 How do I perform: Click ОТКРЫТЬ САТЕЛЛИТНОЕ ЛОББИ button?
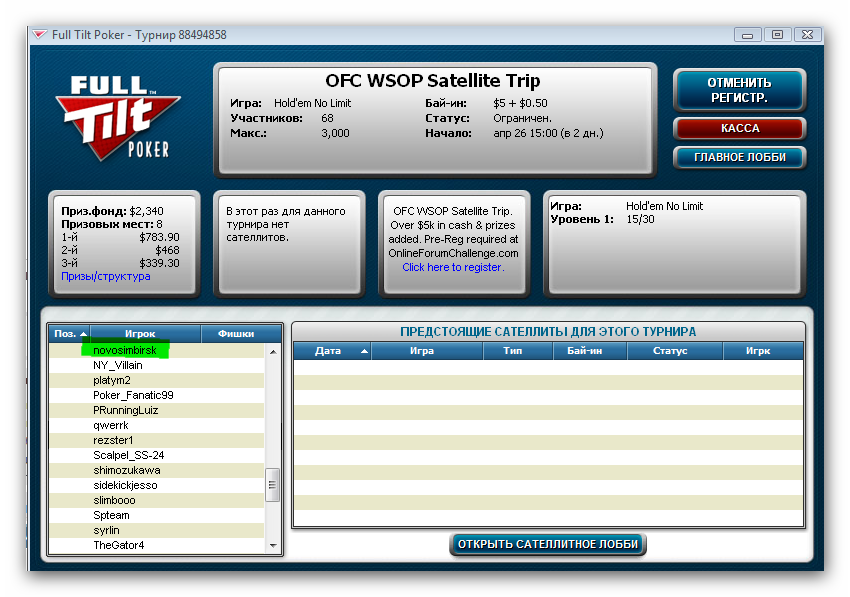[x=548, y=544]
